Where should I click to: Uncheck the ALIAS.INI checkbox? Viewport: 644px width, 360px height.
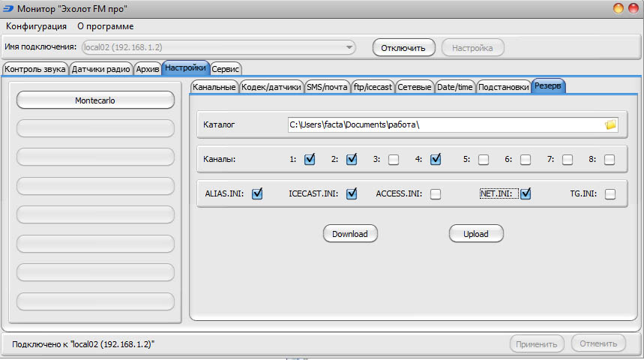pos(258,193)
